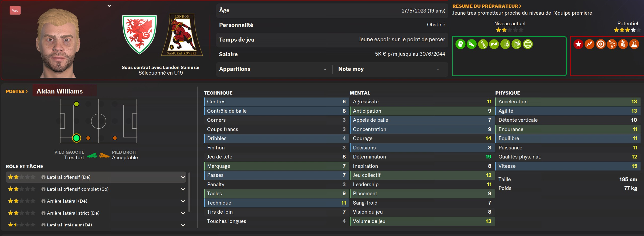The width and height of the screenshot is (644, 236).
Task: Click the green football boot strength icon
Action: point(472,44)
